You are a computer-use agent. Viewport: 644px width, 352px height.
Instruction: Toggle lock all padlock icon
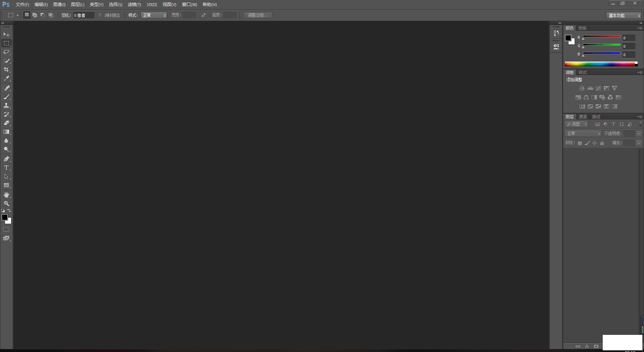click(602, 143)
